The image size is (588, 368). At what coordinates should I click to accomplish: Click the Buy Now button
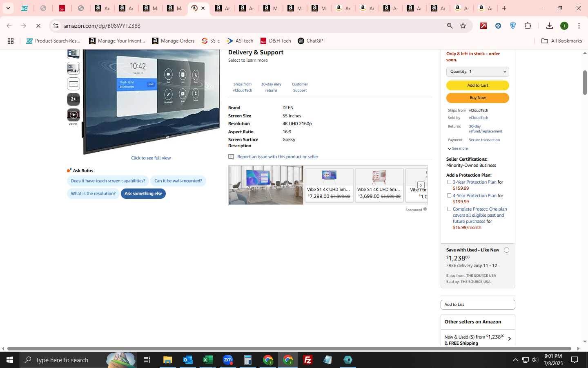478,98
